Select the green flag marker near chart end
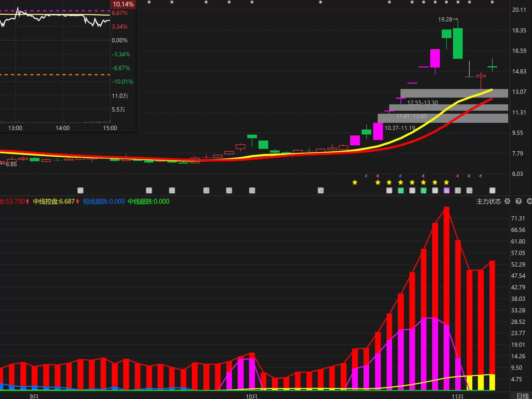The image size is (532, 399). coord(480,176)
